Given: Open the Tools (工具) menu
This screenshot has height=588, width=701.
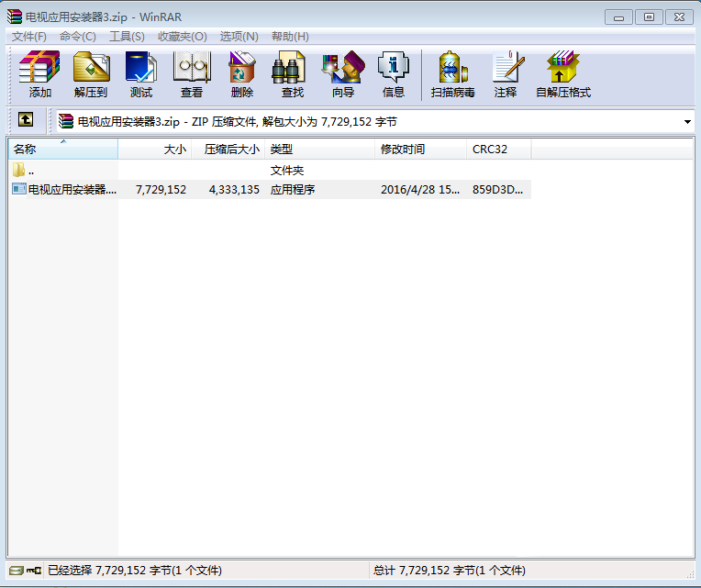Looking at the screenshot, I should [127, 37].
